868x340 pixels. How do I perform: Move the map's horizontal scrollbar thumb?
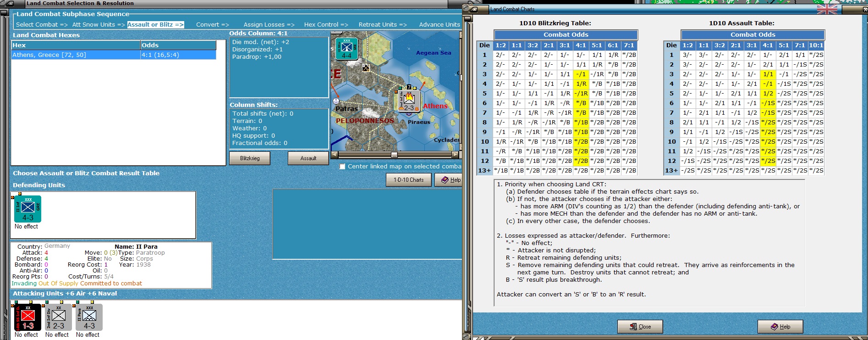394,155
